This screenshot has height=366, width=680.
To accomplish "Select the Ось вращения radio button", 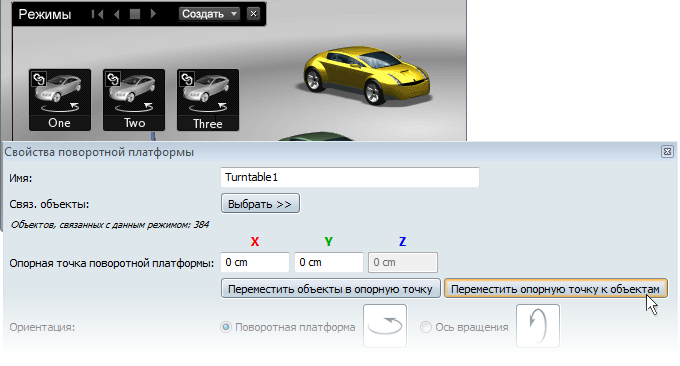I will (426, 327).
